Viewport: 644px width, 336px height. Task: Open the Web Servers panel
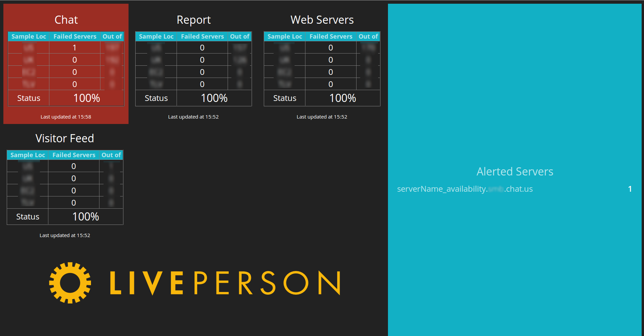(322, 20)
